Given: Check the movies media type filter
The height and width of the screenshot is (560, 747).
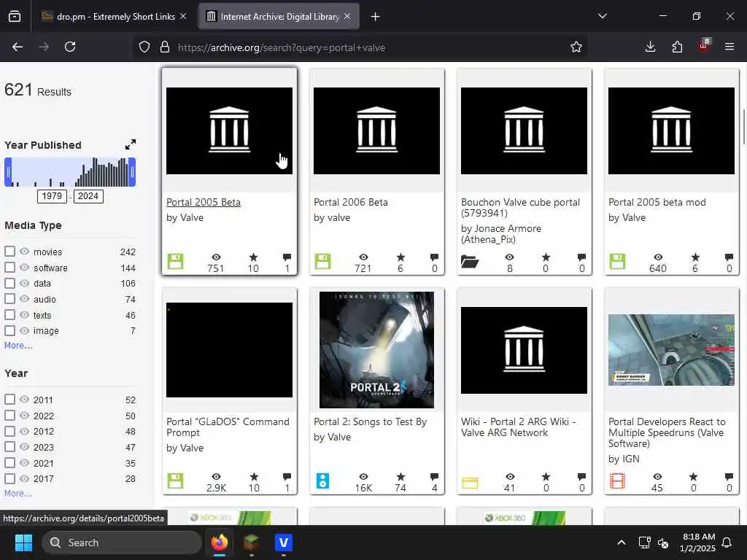Looking at the screenshot, I should point(9,251).
